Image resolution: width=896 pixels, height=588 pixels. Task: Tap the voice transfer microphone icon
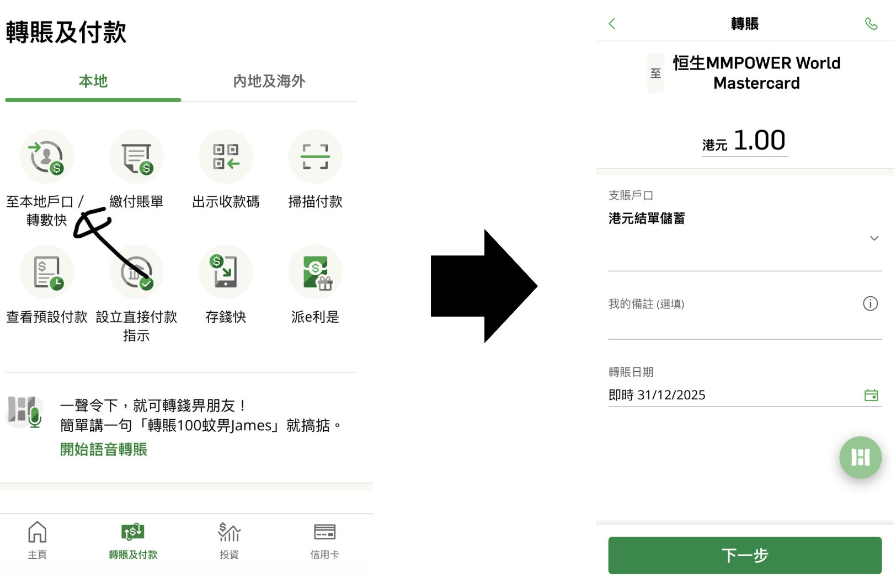[x=25, y=411]
